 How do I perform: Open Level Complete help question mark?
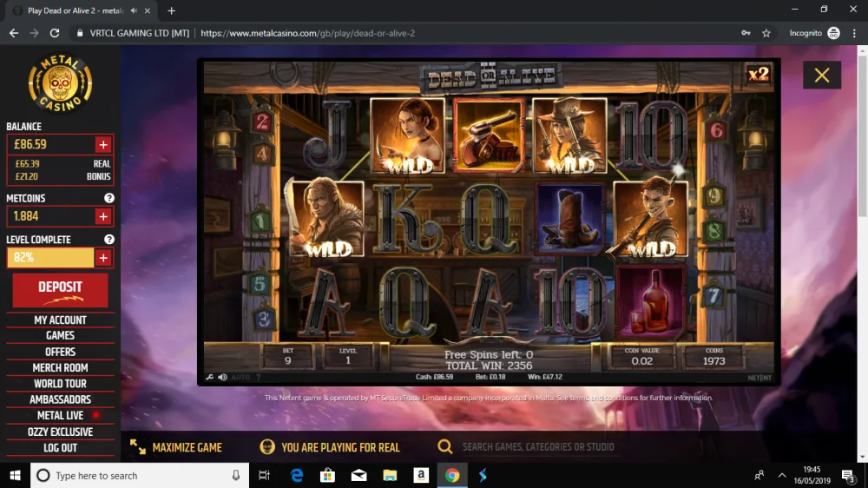click(109, 240)
